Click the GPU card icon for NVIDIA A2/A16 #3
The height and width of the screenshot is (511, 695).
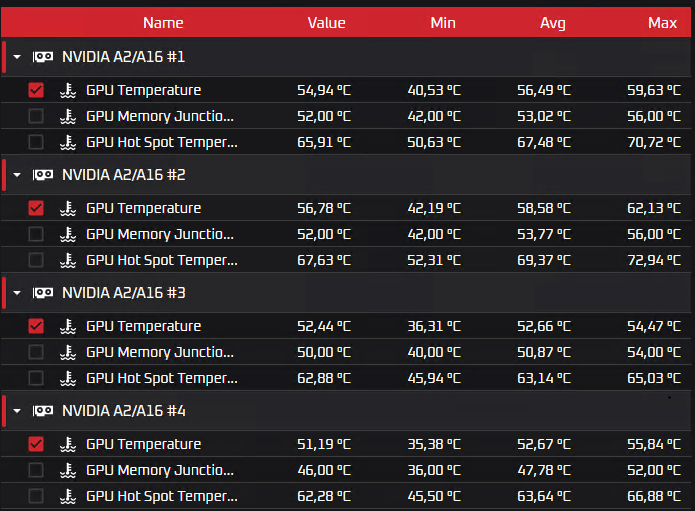point(43,293)
